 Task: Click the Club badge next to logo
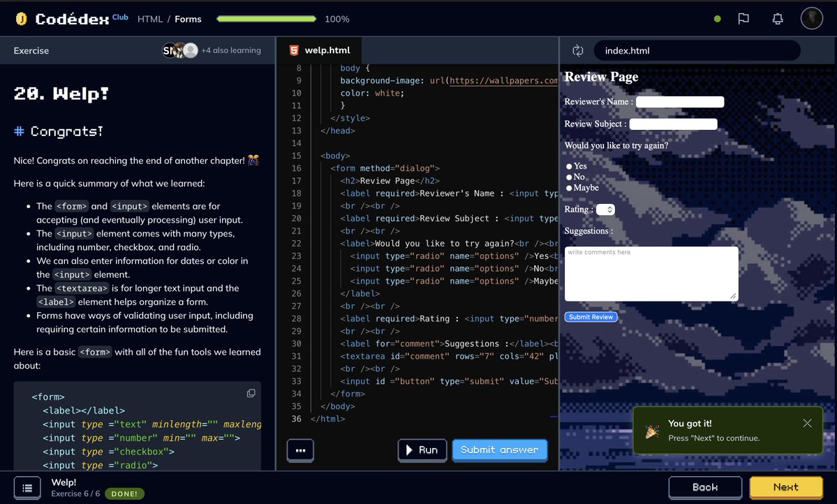pyautogui.click(x=120, y=17)
